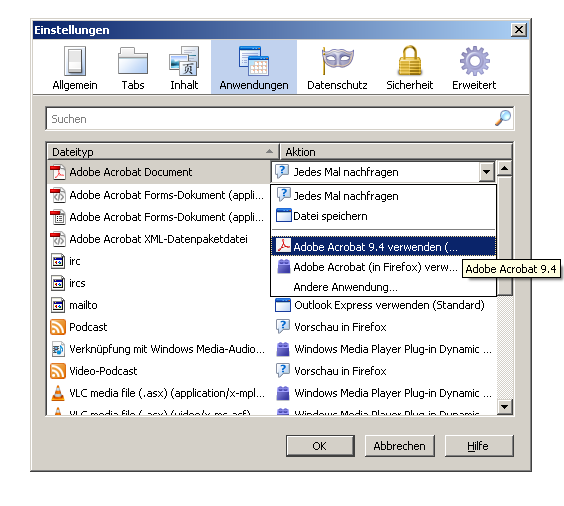Click the icon next to irc
The width and height of the screenshot is (564, 506).
click(58, 261)
